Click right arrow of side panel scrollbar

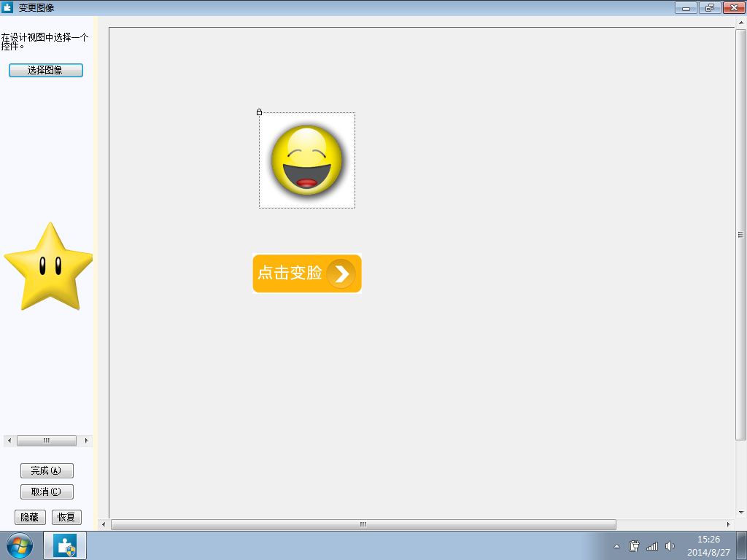[x=86, y=440]
